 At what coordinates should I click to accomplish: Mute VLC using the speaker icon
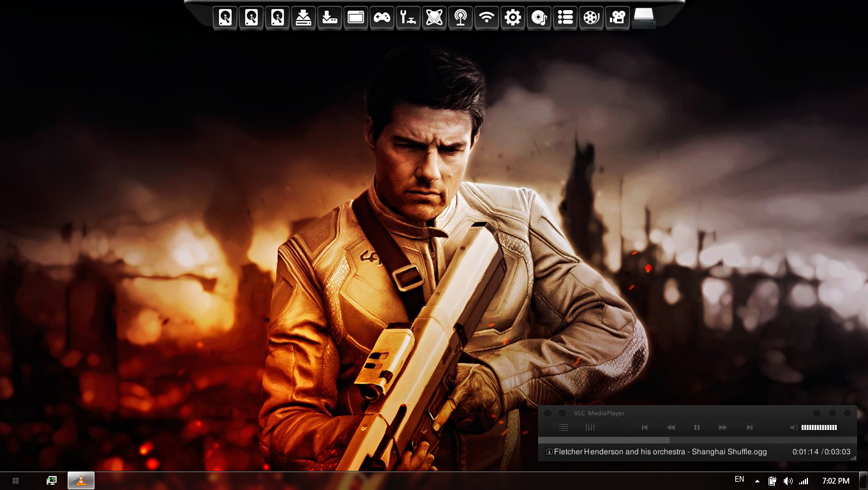tap(793, 427)
